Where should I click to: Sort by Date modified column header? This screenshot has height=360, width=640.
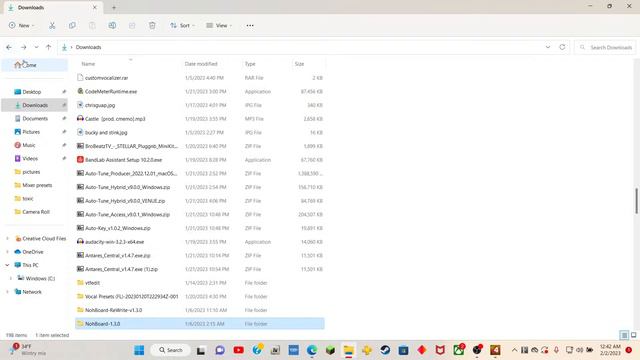pyautogui.click(x=201, y=64)
